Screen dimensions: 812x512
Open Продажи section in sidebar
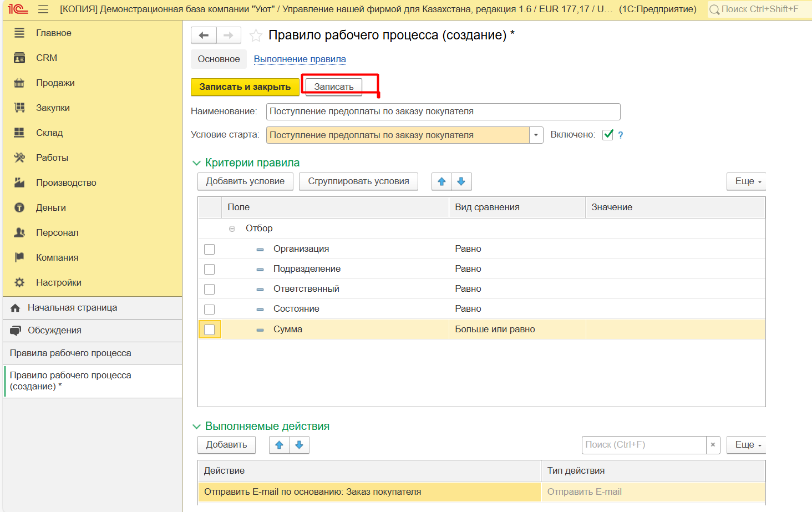[x=55, y=83]
